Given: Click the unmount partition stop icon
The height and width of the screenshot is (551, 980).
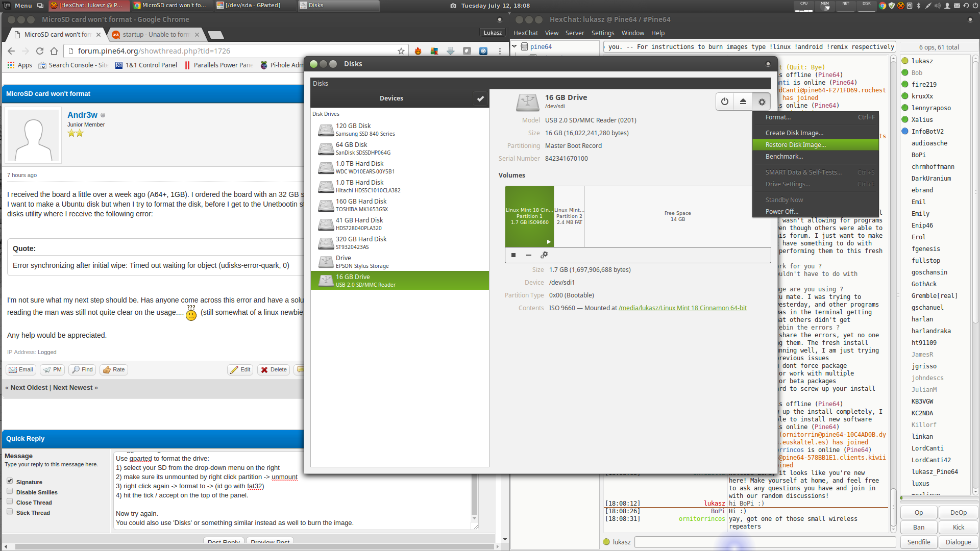Looking at the screenshot, I should click(513, 255).
